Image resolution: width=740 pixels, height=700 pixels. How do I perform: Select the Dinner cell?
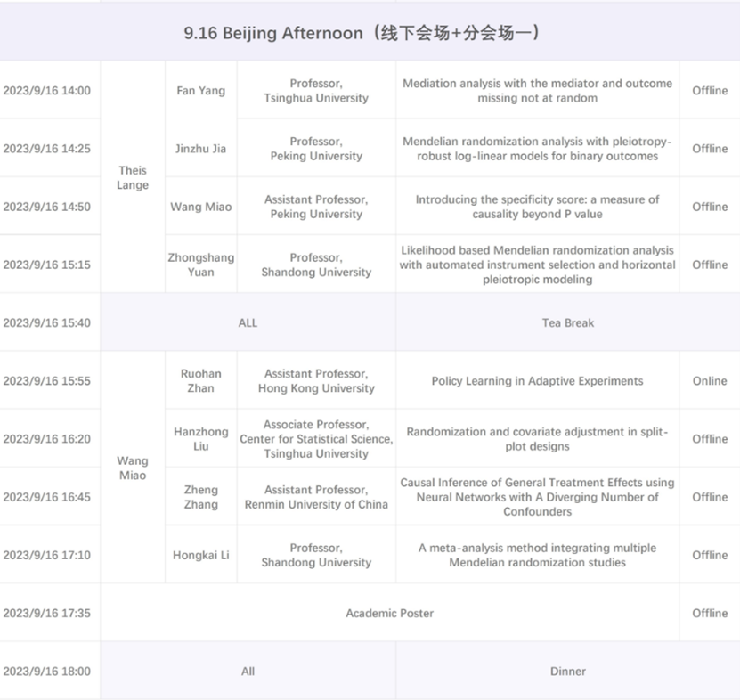567,672
